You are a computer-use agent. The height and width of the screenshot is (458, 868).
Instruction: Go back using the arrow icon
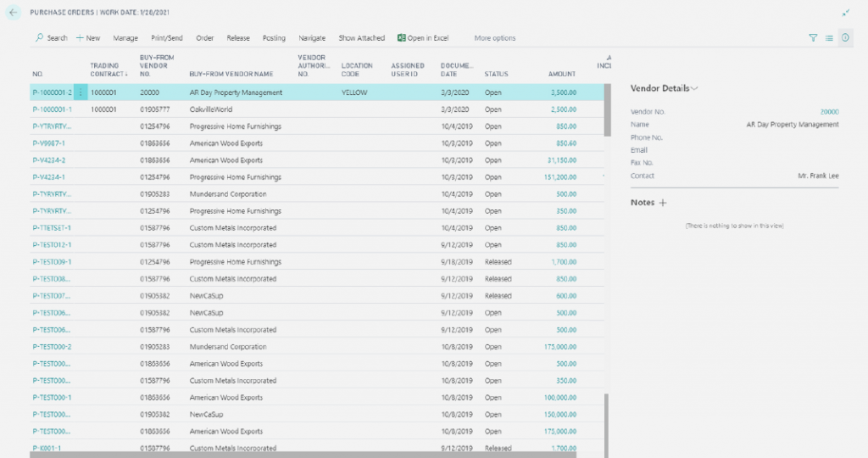14,12
